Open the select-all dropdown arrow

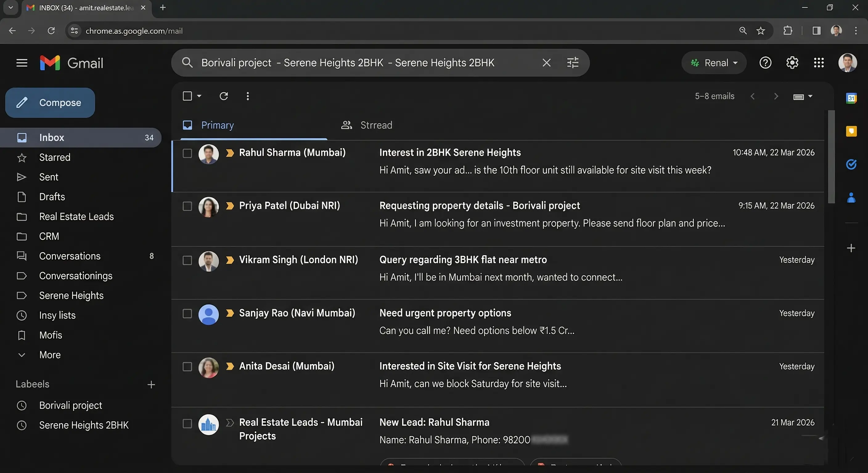(x=199, y=96)
